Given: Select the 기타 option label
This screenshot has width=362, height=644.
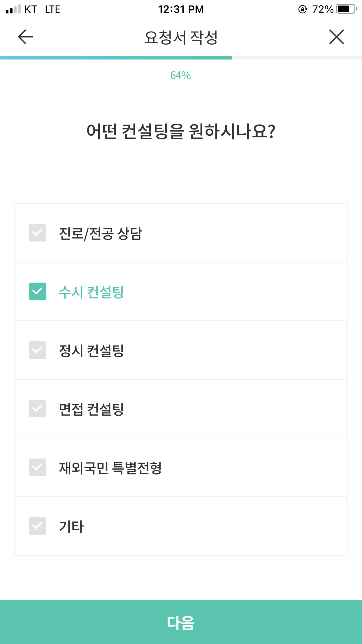Looking at the screenshot, I should point(71,526).
